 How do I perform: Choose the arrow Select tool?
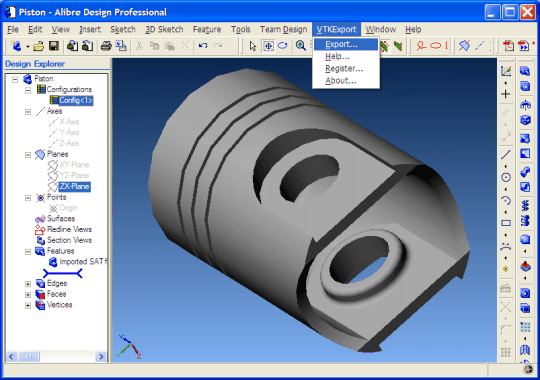pos(253,46)
